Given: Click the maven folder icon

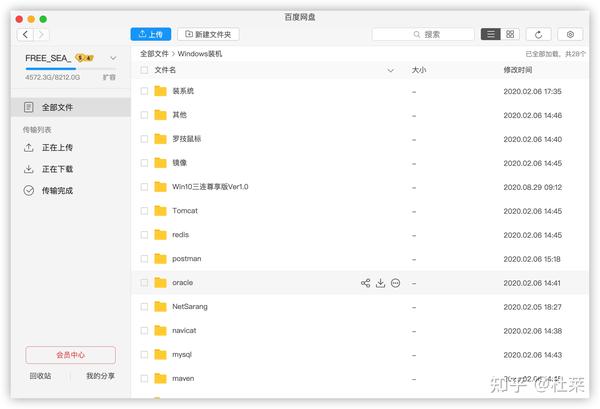Looking at the screenshot, I should pos(160,378).
